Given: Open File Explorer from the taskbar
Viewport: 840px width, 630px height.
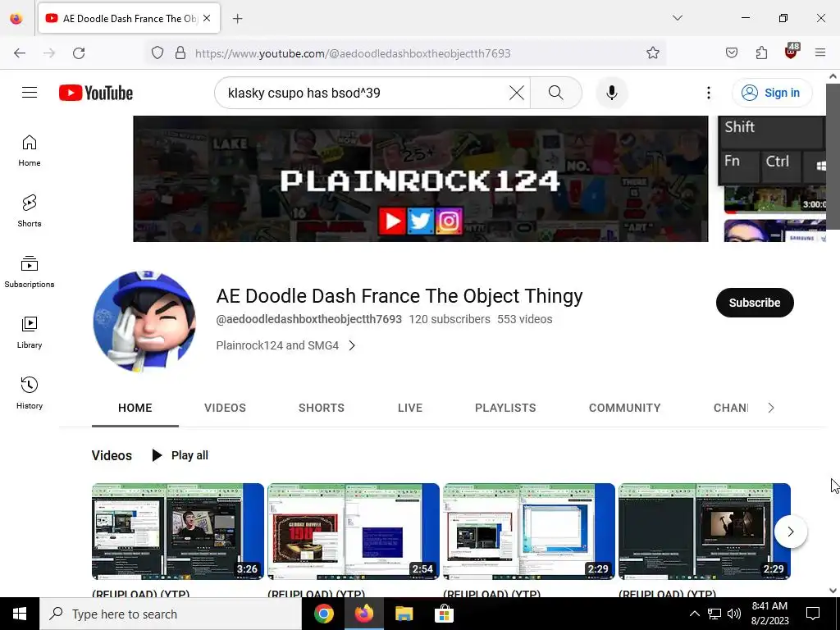Looking at the screenshot, I should tap(404, 614).
